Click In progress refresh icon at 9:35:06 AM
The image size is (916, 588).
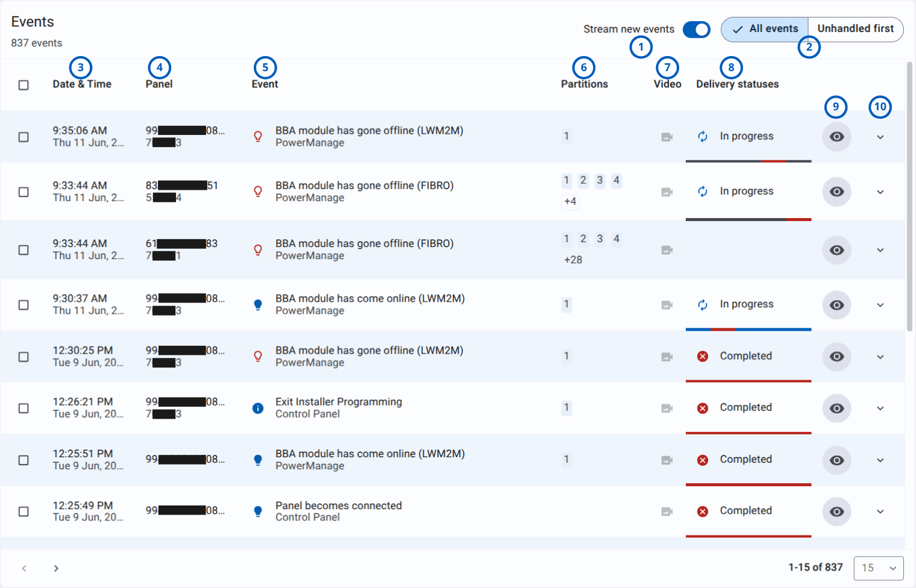pos(703,137)
